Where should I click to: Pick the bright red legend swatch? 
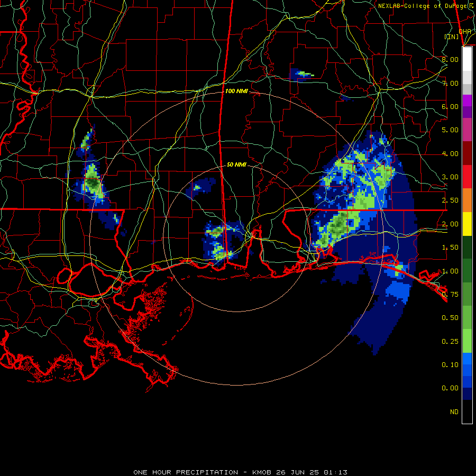tap(467, 177)
